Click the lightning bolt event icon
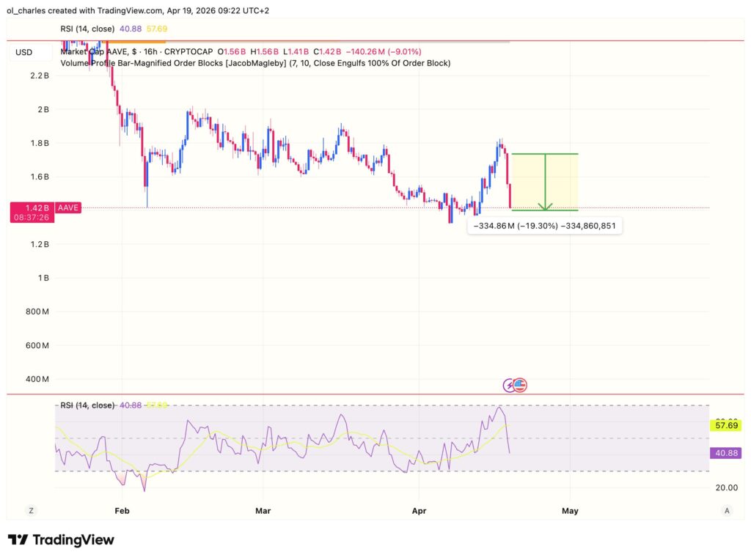The image size is (751, 560). pos(509,385)
